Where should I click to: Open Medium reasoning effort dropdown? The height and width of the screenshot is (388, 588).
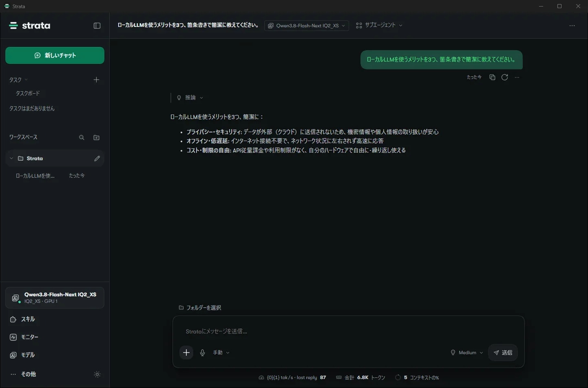tap(467, 353)
